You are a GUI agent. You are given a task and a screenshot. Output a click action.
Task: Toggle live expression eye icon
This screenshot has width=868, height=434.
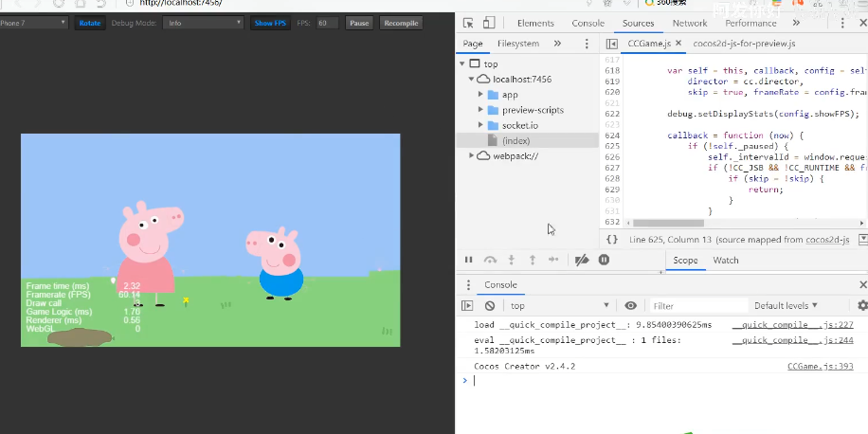pyautogui.click(x=630, y=305)
